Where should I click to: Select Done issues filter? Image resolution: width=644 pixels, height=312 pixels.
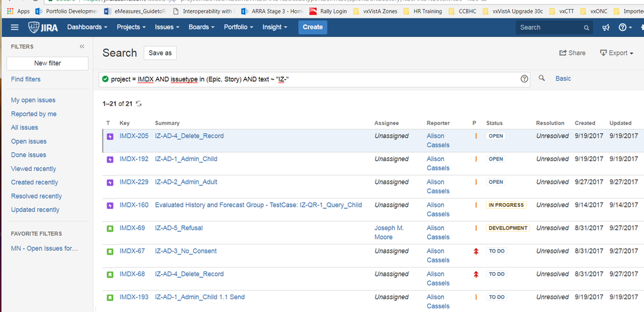coord(28,155)
